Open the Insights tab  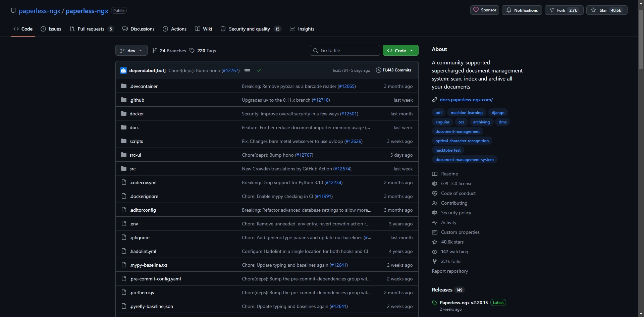(302, 29)
